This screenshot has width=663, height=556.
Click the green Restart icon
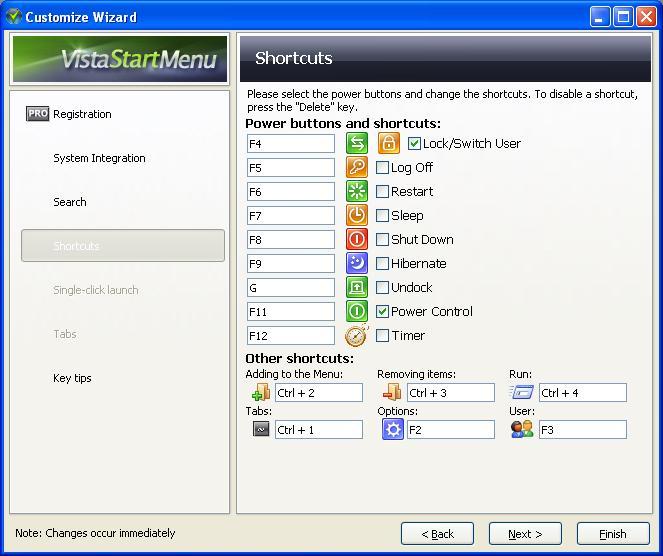pos(357,191)
